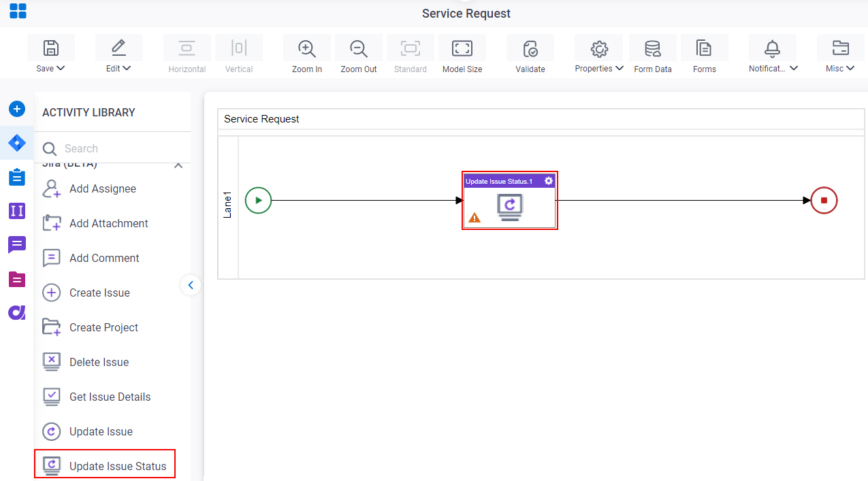Open settings gear on Update Issue Status.1
Screen dimensions: 868x481
[549, 181]
